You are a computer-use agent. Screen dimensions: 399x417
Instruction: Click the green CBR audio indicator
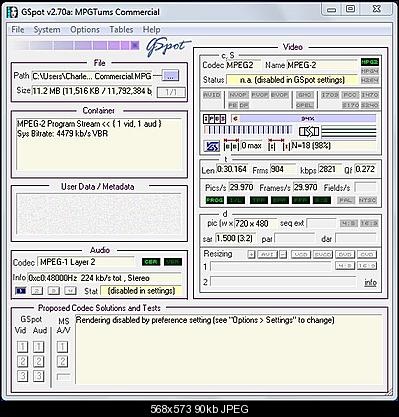pos(151,262)
